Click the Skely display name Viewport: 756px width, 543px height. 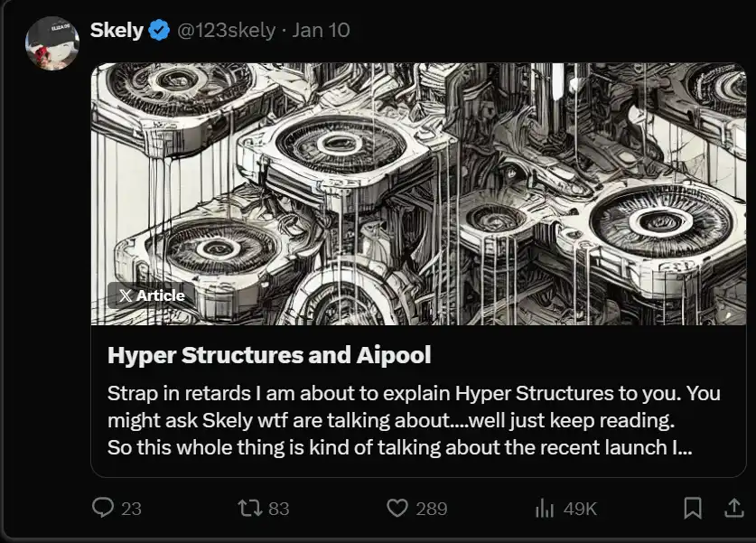click(x=117, y=30)
